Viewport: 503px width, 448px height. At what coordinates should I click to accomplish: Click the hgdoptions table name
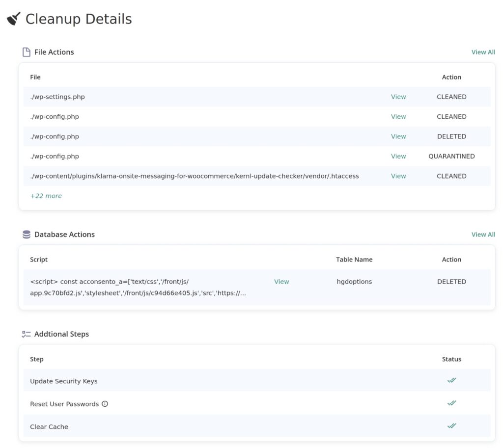[x=354, y=282]
